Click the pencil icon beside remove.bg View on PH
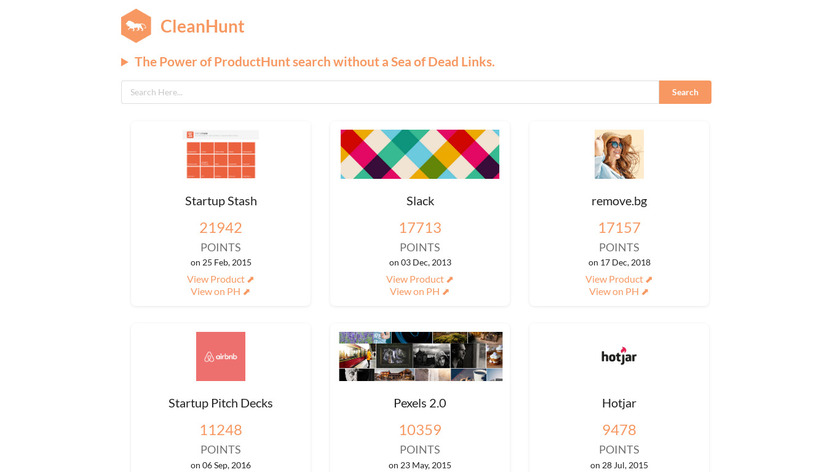The width and height of the screenshot is (840, 472). [645, 292]
